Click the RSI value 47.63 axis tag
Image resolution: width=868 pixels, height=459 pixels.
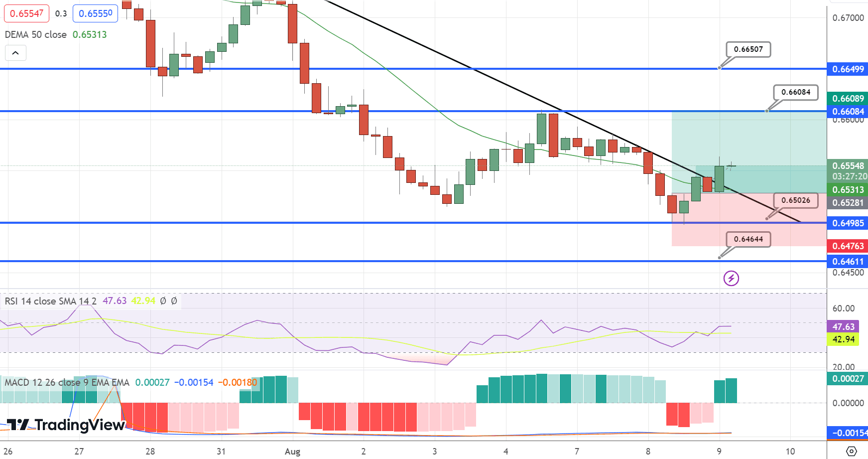pyautogui.click(x=843, y=327)
